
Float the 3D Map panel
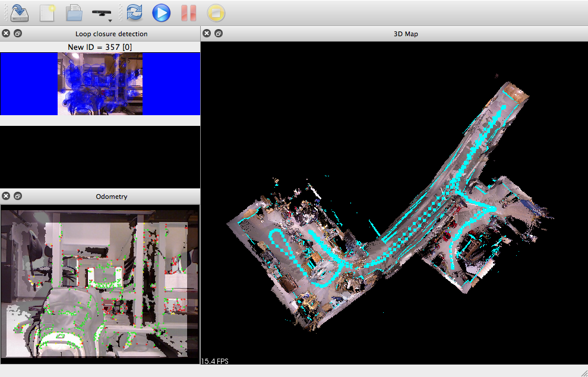coord(219,34)
